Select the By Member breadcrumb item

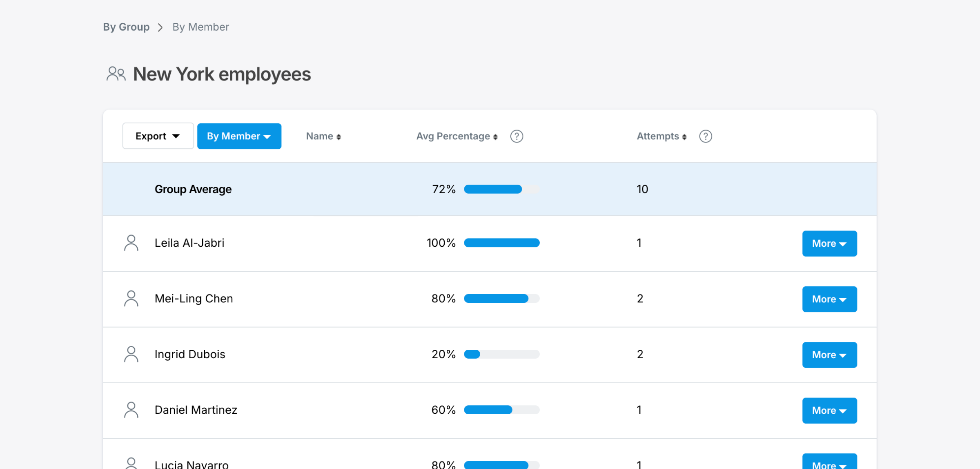200,27
